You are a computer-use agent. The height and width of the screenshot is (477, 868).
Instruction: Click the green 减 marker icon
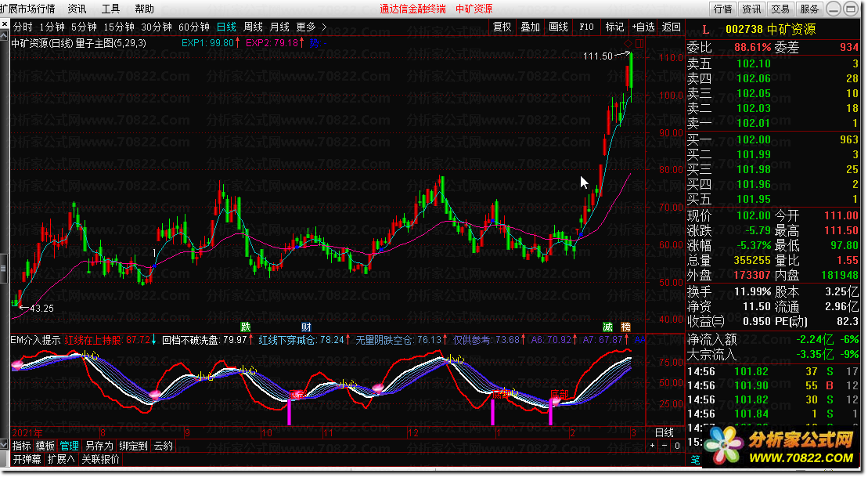click(608, 327)
